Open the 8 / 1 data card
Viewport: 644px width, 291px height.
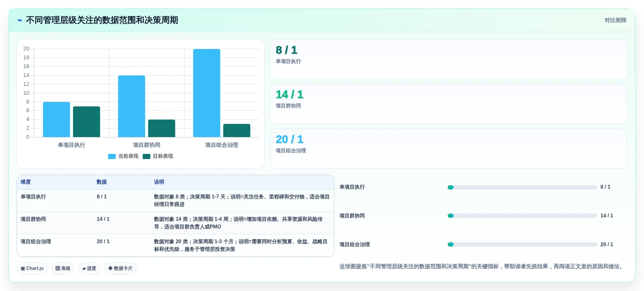pyautogui.click(x=448, y=59)
